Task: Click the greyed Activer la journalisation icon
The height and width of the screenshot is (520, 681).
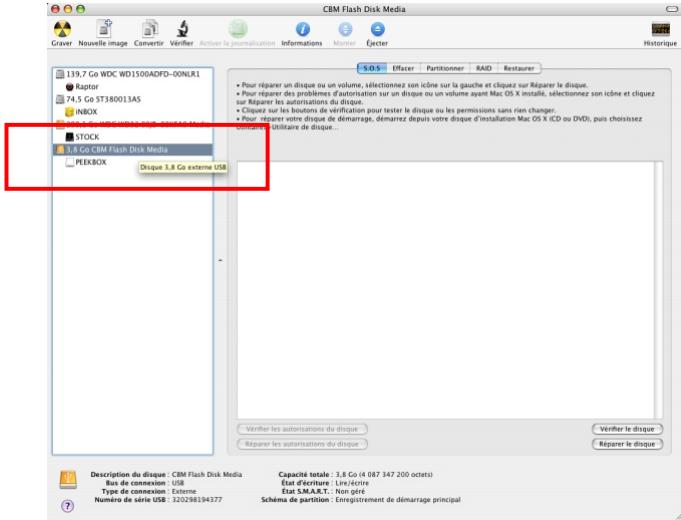Action: coord(238,29)
